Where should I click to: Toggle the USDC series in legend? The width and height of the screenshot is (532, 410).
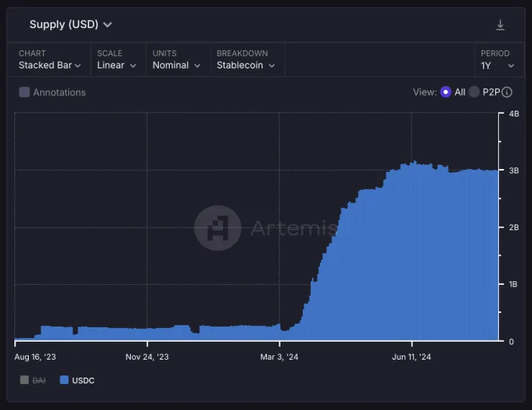pyautogui.click(x=77, y=380)
